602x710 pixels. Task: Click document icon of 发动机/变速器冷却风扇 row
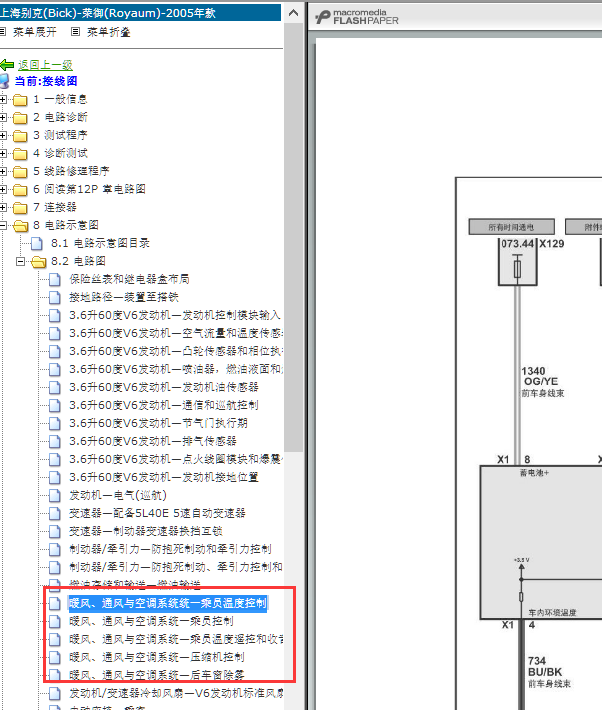point(55,693)
